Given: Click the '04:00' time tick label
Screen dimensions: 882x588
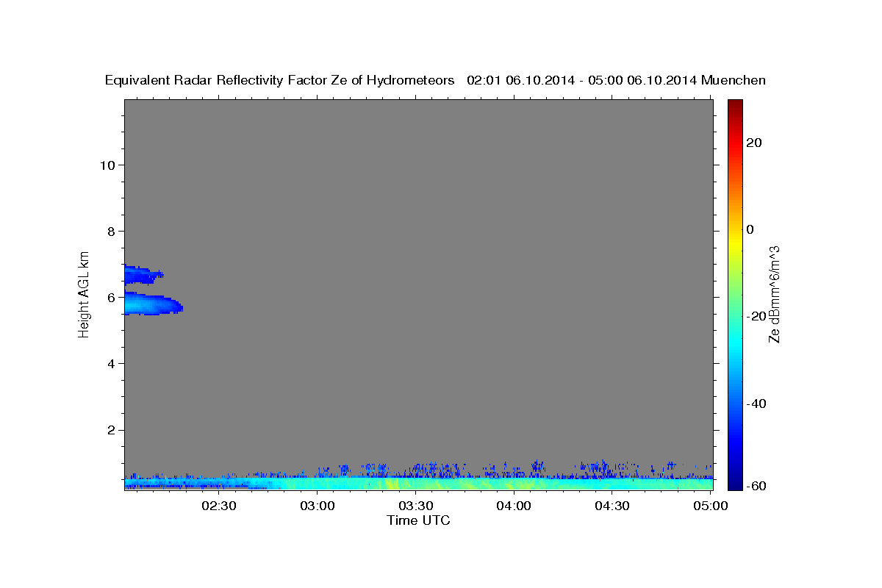Looking at the screenshot, I should pyautogui.click(x=514, y=506).
